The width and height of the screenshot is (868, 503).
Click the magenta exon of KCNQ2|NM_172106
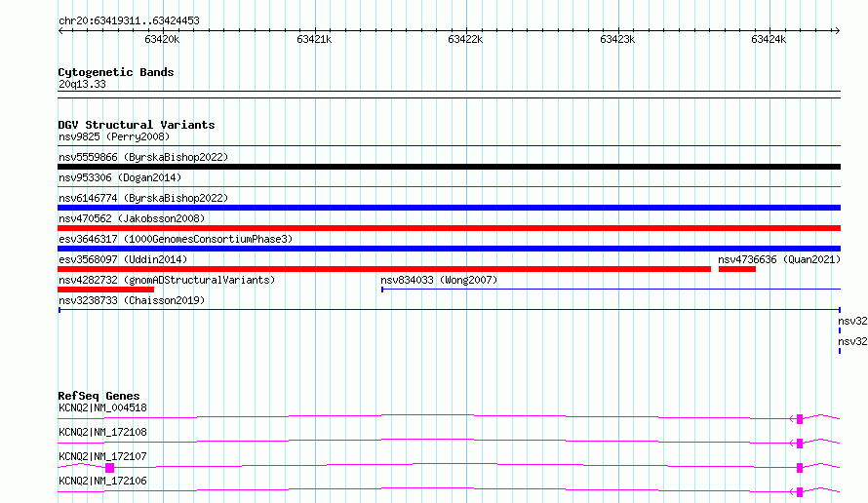(x=800, y=492)
